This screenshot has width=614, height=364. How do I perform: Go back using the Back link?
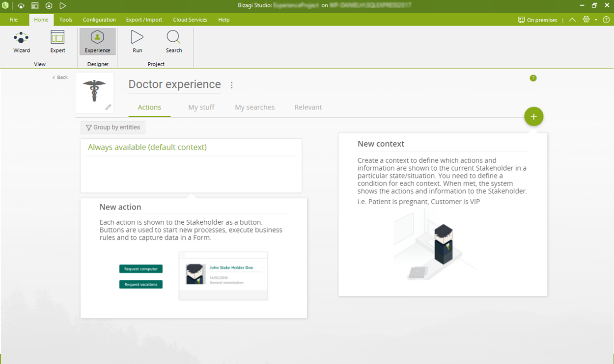60,78
